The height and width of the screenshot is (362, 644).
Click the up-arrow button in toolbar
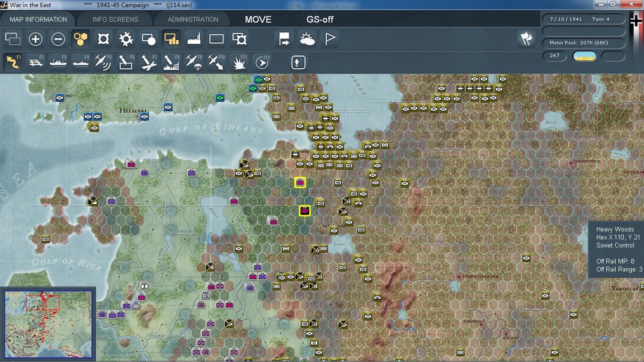pyautogui.click(x=298, y=62)
